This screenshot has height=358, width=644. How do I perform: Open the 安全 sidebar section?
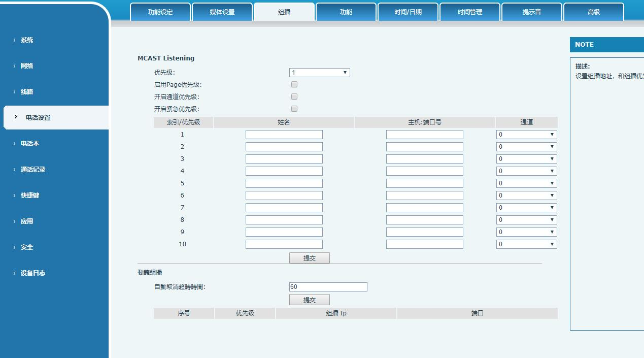point(27,247)
